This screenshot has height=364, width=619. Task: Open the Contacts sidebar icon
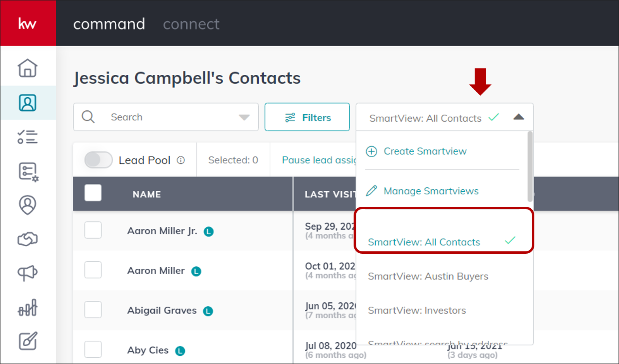pyautogui.click(x=28, y=103)
